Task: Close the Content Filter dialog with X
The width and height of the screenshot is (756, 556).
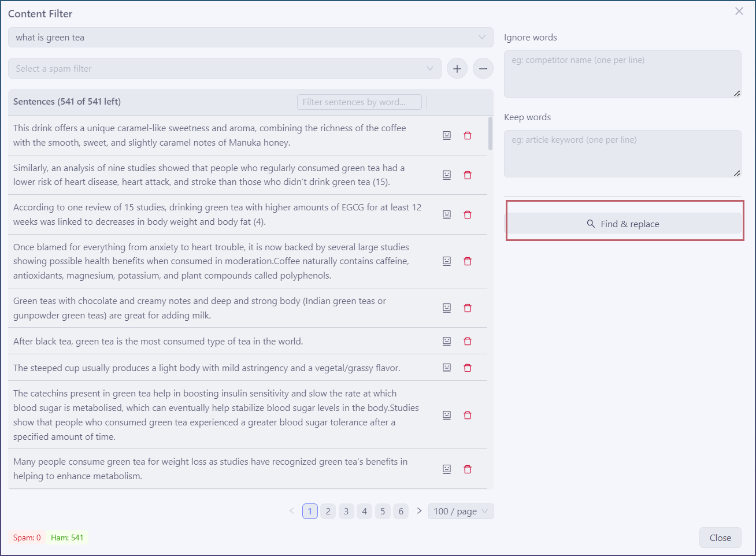Action: pyautogui.click(x=739, y=11)
